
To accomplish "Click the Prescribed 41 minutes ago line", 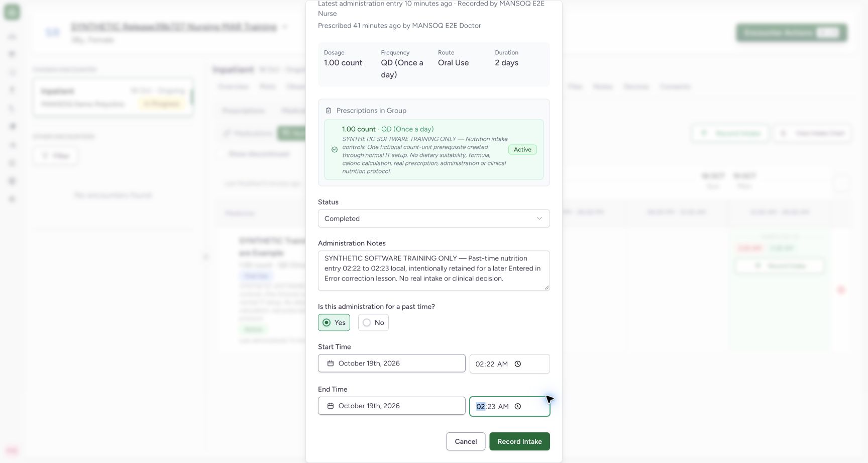I will click(399, 26).
